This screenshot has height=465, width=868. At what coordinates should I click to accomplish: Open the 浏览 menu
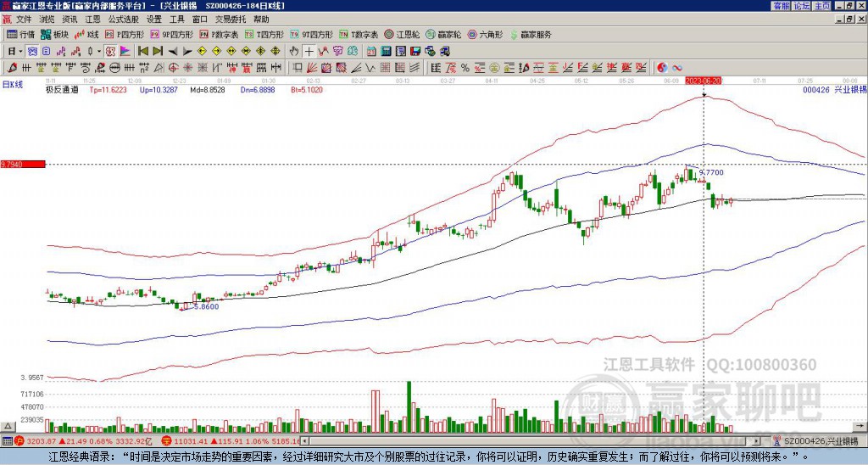point(47,20)
